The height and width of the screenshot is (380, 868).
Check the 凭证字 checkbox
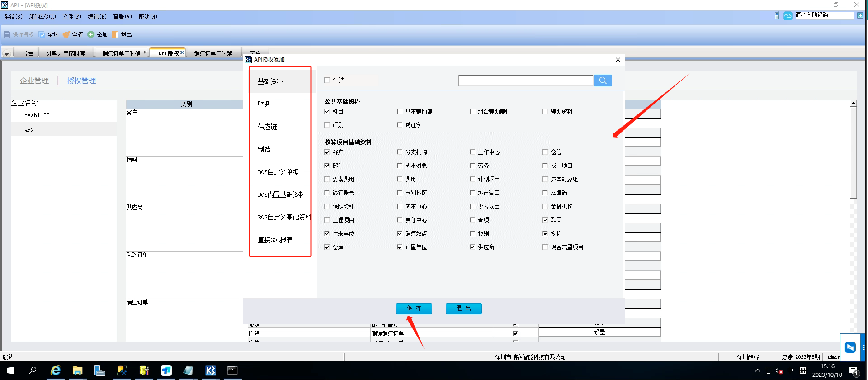click(400, 125)
